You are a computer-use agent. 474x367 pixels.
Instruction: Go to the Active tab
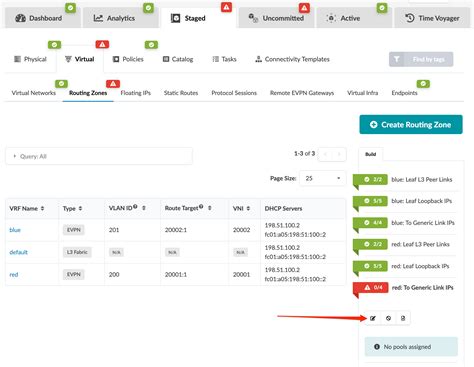click(354, 18)
